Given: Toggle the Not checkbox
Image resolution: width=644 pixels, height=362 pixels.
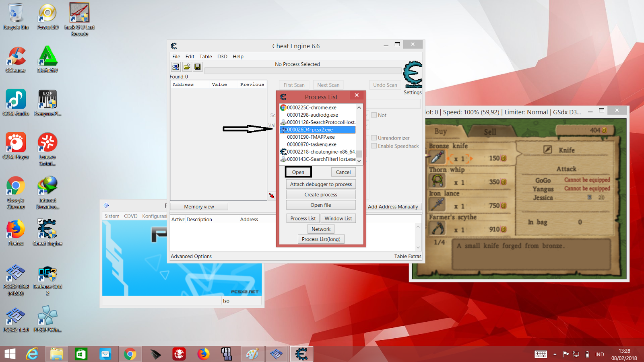Looking at the screenshot, I should click(x=374, y=115).
